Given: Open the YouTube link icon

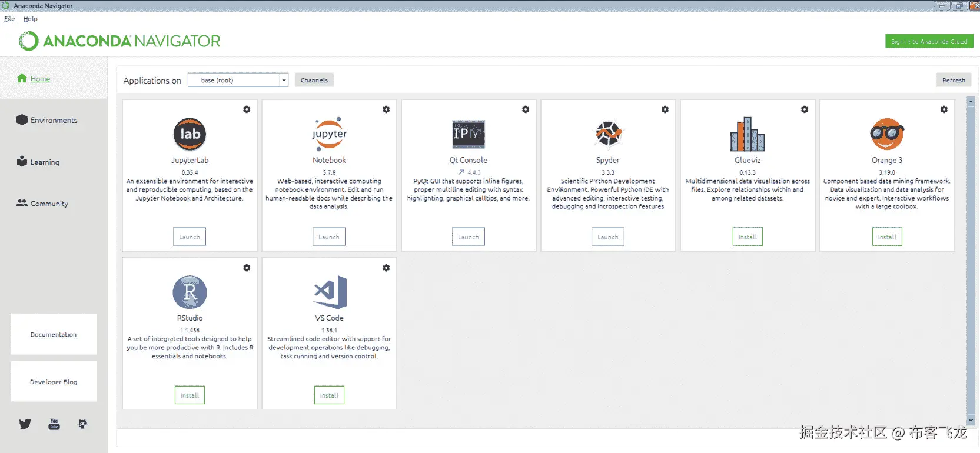Looking at the screenshot, I should pyautogui.click(x=54, y=424).
